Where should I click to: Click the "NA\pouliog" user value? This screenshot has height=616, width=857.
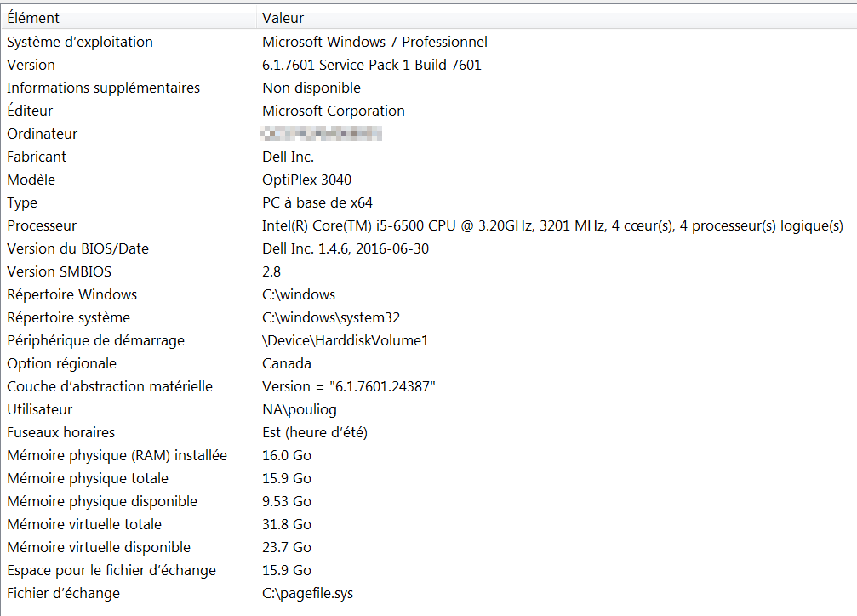click(x=300, y=409)
